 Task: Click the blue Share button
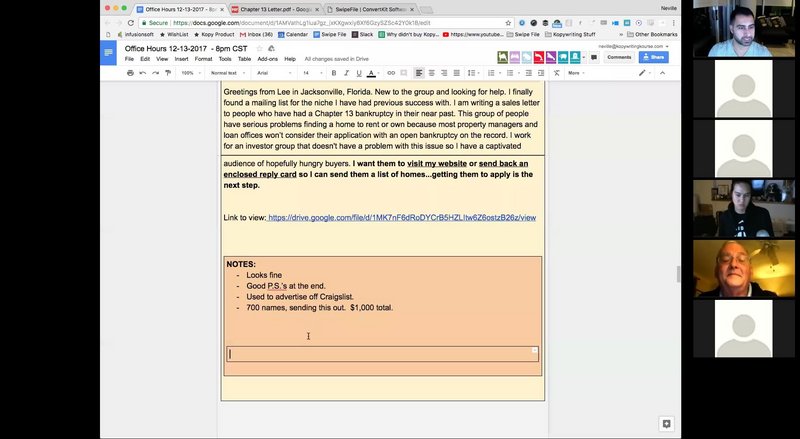pyautogui.click(x=654, y=57)
